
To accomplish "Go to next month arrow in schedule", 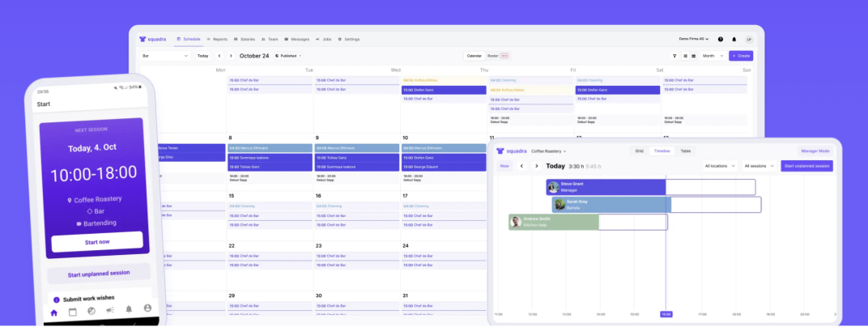I will coord(231,56).
